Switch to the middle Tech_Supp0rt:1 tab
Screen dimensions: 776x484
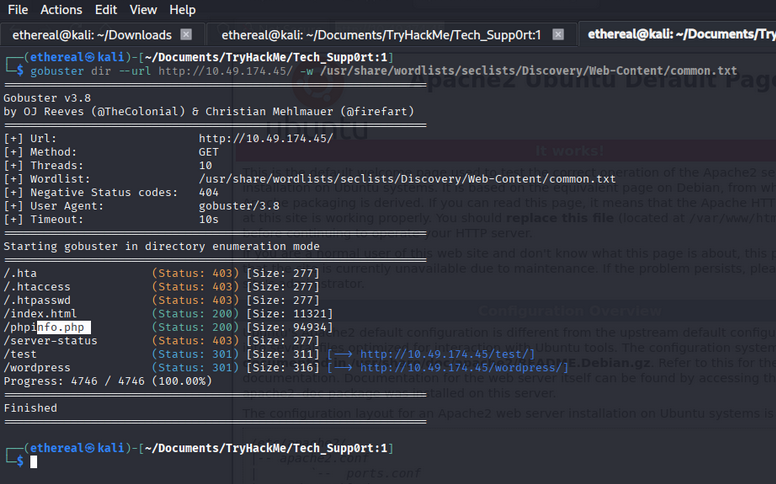click(380, 35)
